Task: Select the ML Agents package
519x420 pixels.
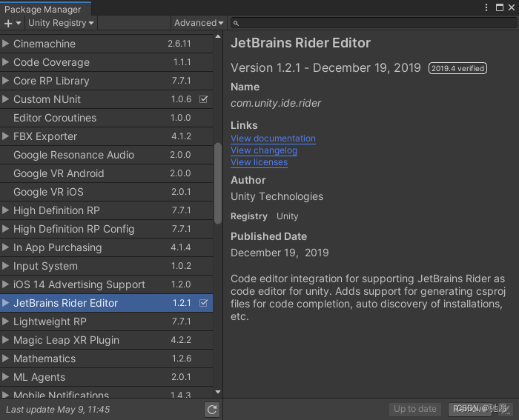Action: pos(106,377)
